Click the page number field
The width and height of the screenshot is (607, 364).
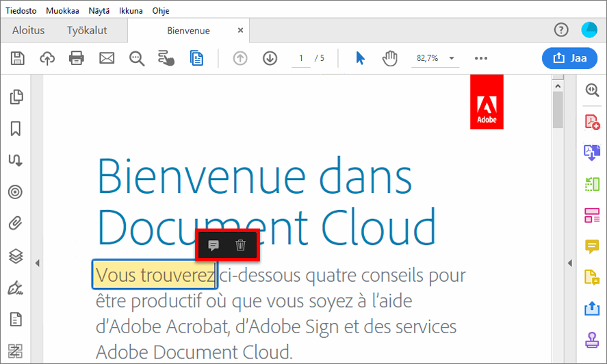pos(301,58)
